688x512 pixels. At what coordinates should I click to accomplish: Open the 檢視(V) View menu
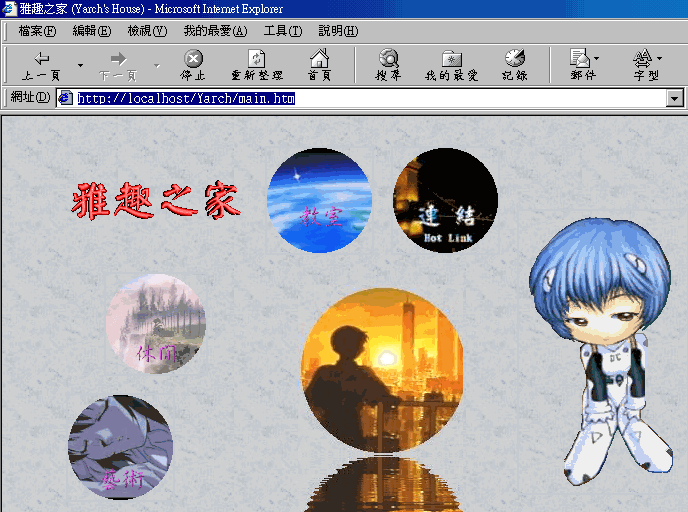pyautogui.click(x=147, y=31)
